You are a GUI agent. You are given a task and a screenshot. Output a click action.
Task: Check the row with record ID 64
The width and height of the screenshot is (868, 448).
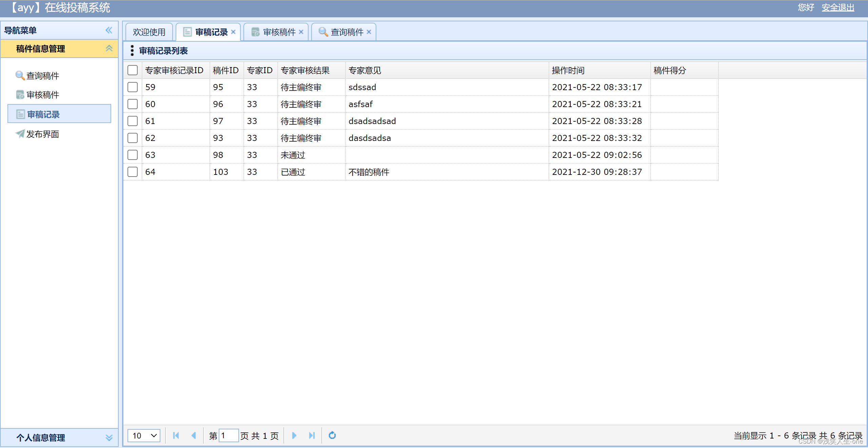(x=133, y=172)
